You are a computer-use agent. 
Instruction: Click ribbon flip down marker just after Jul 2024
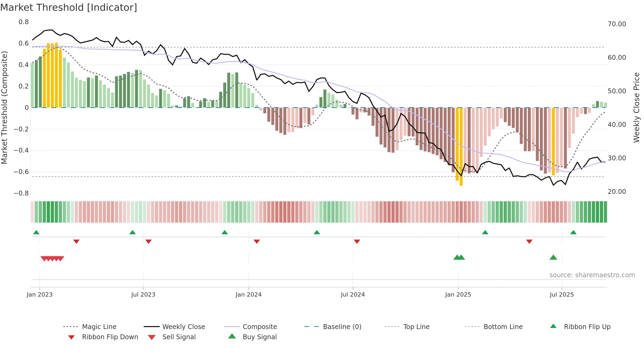click(x=357, y=242)
